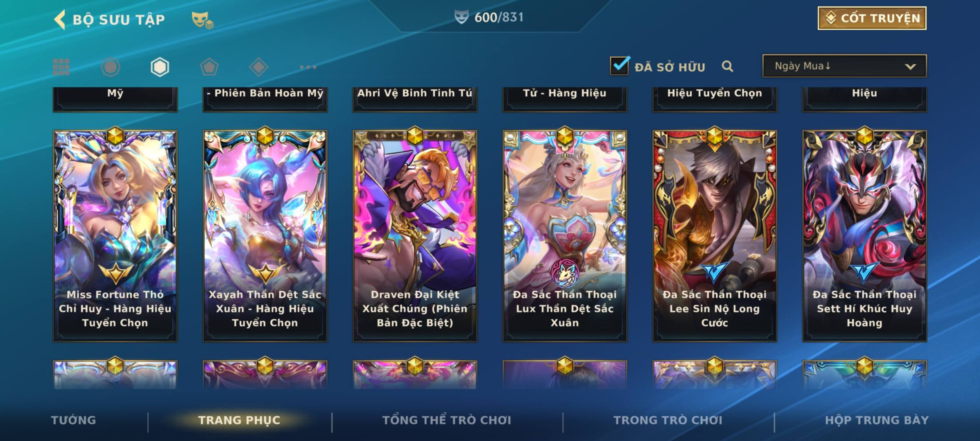This screenshot has height=441, width=980.
Task: Click the Cốt Truyện button
Action: [872, 18]
